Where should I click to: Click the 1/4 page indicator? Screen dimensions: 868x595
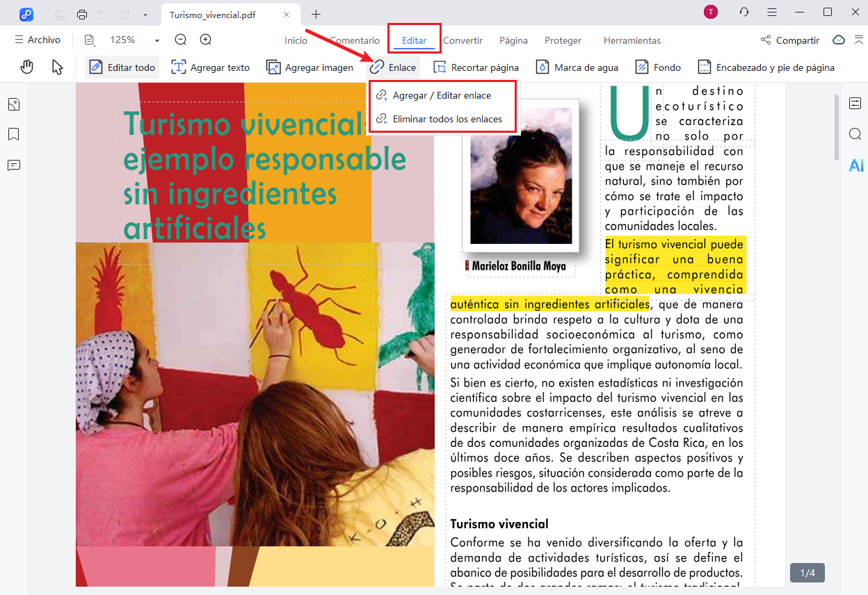pos(807,573)
